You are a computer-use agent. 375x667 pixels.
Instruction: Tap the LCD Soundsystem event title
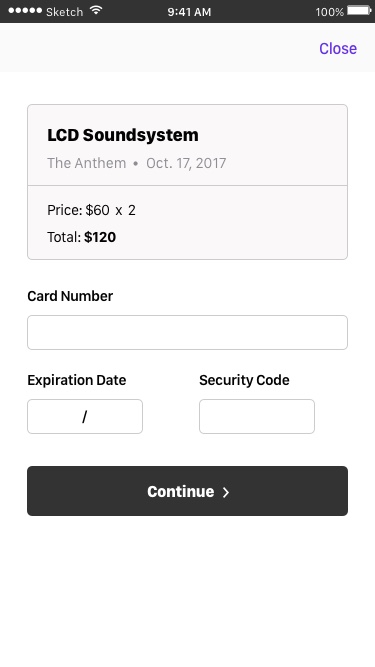pyautogui.click(x=123, y=135)
